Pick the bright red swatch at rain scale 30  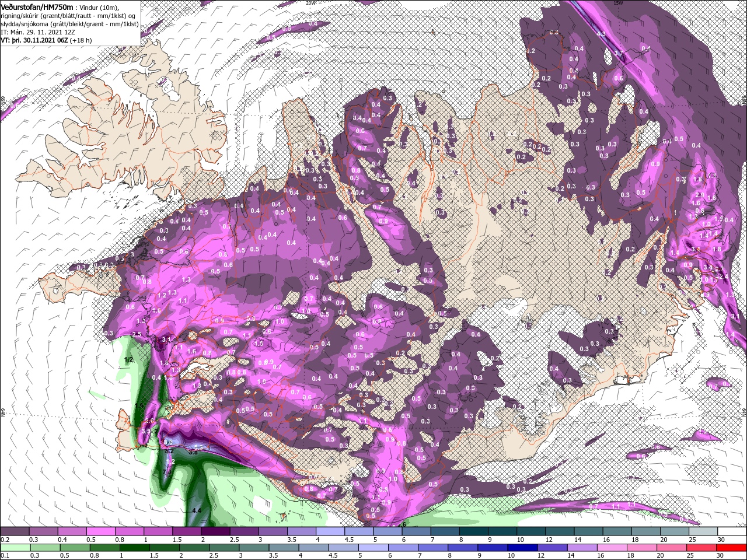[732, 548]
